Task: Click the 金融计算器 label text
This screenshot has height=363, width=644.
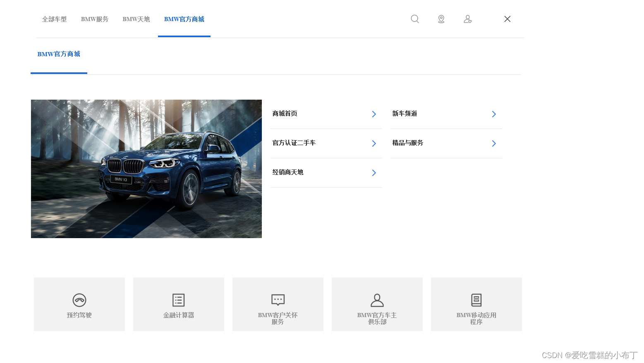Action: pyautogui.click(x=179, y=315)
